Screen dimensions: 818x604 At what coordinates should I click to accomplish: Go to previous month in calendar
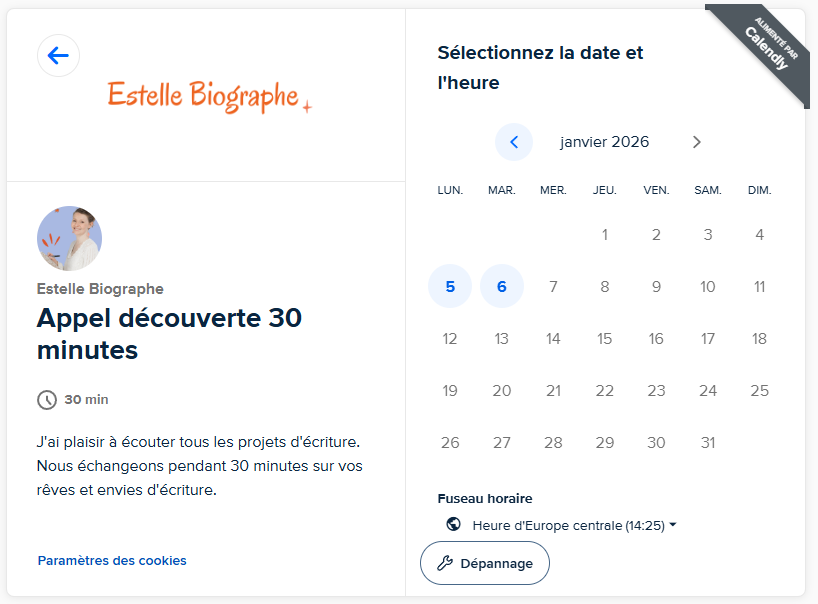pos(514,142)
